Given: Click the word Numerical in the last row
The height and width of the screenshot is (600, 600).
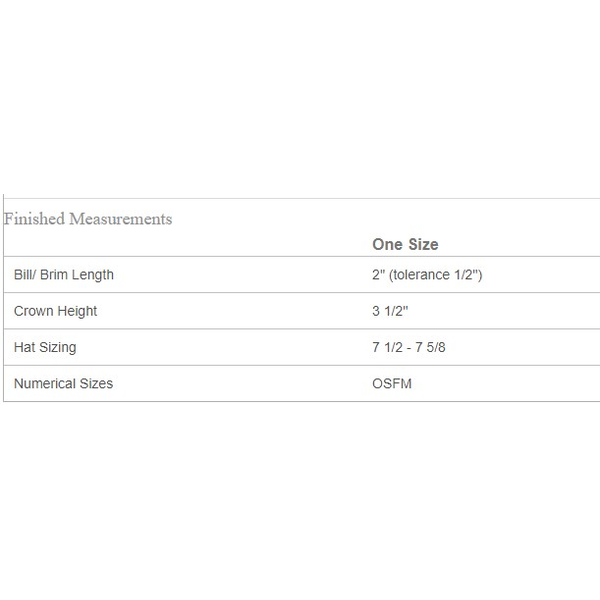Looking at the screenshot, I should [x=44, y=383].
